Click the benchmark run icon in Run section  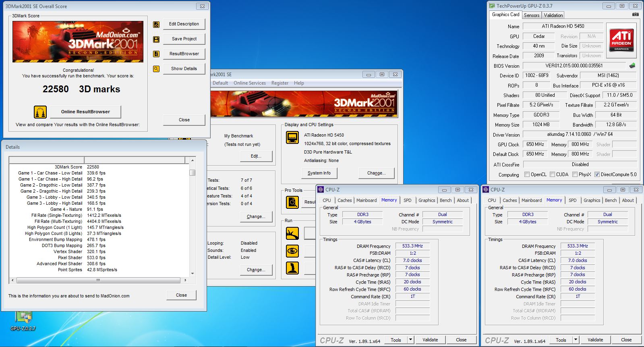(292, 233)
